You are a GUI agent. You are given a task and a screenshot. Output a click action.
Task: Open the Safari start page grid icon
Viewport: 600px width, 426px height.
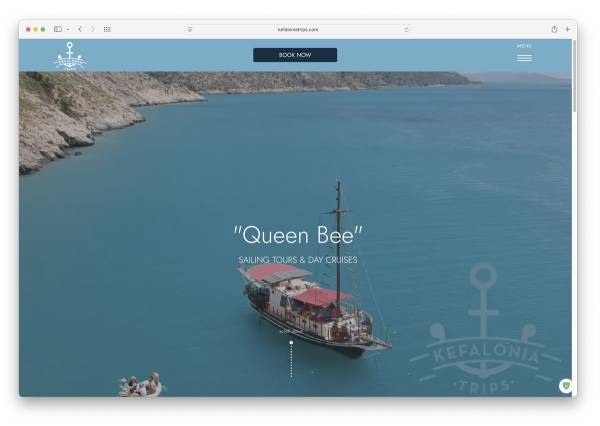click(x=108, y=29)
